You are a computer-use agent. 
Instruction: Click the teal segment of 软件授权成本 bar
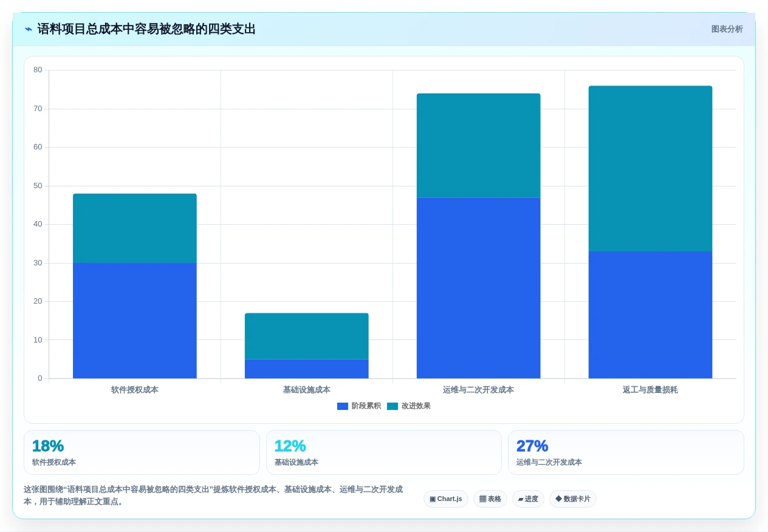[135, 228]
